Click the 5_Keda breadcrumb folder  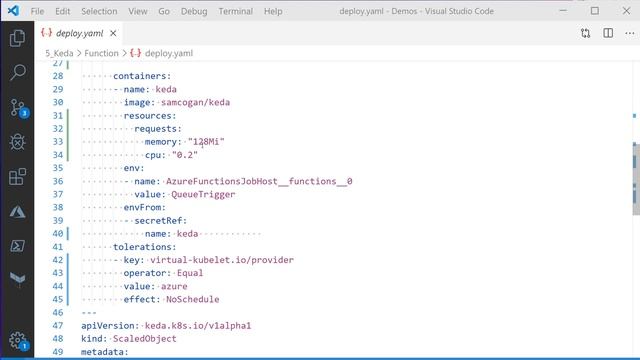point(59,53)
